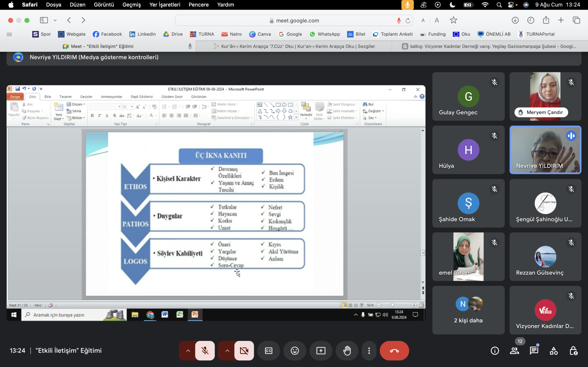Expand video settings chevron beside camera

pos(227,350)
